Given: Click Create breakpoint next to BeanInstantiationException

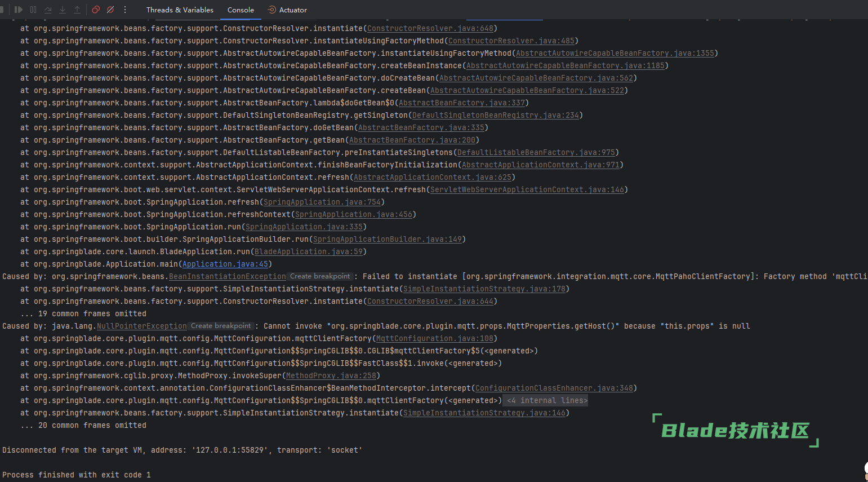Looking at the screenshot, I should (320, 276).
